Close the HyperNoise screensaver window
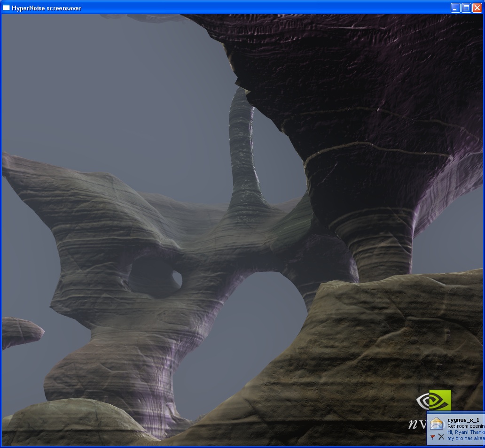Viewport: 485px width, 448px height. pyautogui.click(x=477, y=8)
